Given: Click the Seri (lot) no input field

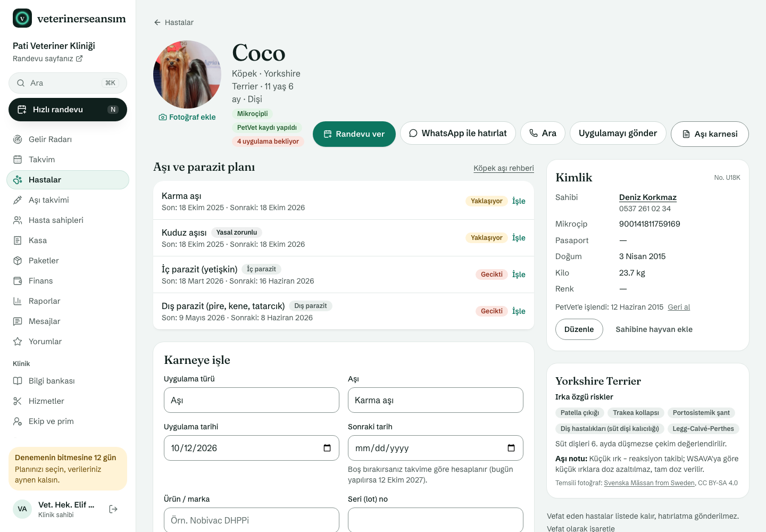Looking at the screenshot, I should click(x=436, y=520).
